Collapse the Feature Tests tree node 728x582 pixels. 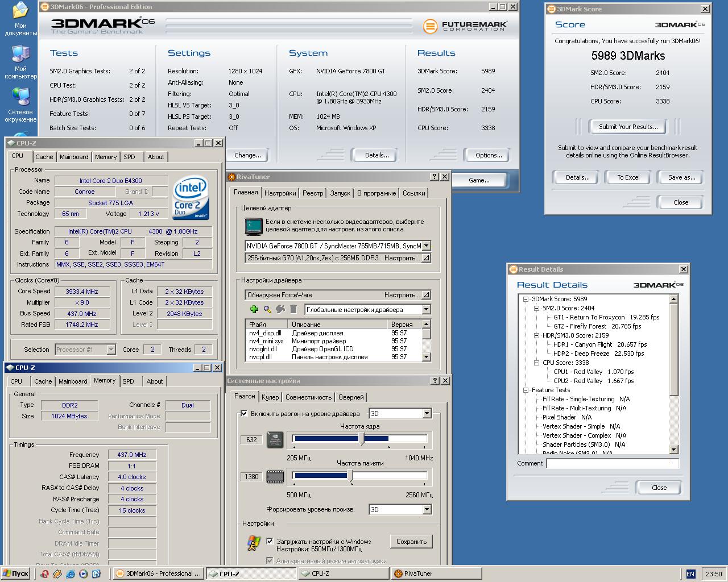point(526,390)
